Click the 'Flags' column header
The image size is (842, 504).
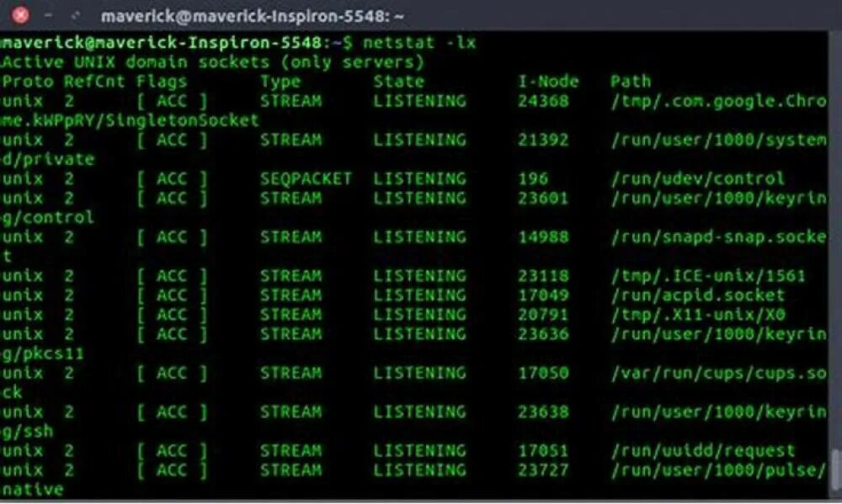[x=161, y=82]
